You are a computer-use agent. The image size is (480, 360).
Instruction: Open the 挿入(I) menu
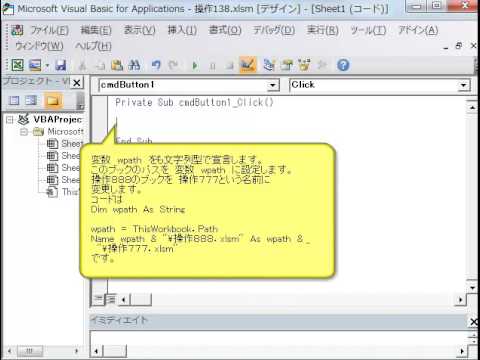click(182, 30)
